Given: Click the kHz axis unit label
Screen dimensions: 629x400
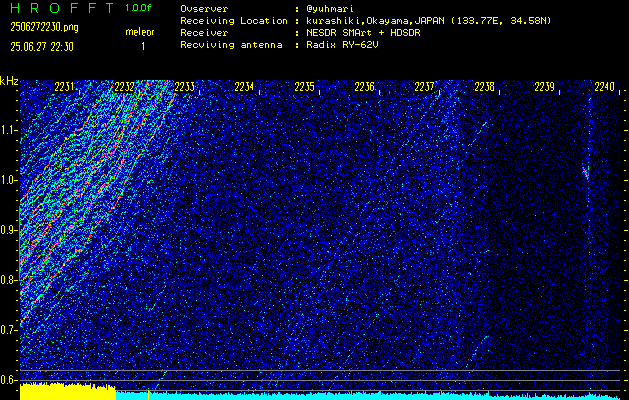Looking at the screenshot, I should [9, 81].
